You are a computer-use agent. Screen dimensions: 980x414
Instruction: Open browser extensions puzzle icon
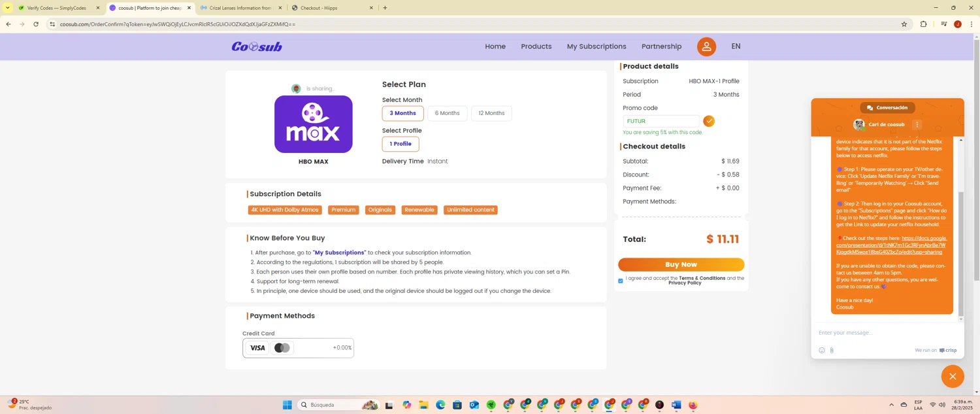(923, 24)
